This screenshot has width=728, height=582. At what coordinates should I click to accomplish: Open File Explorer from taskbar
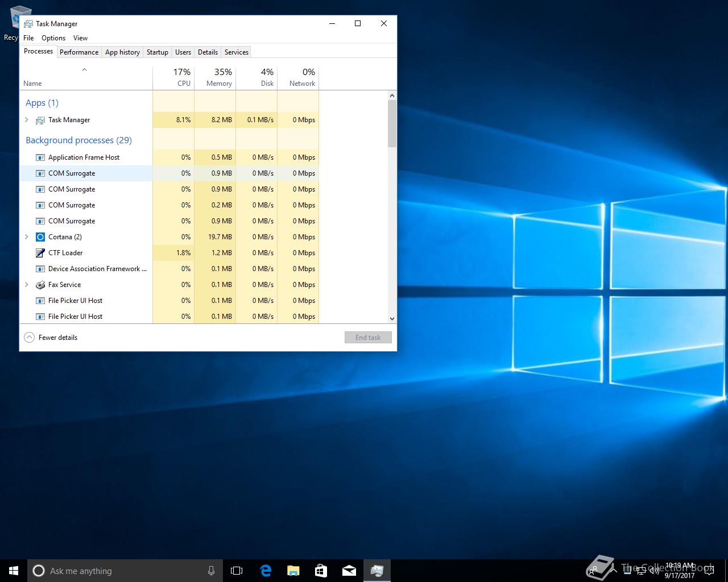[293, 571]
